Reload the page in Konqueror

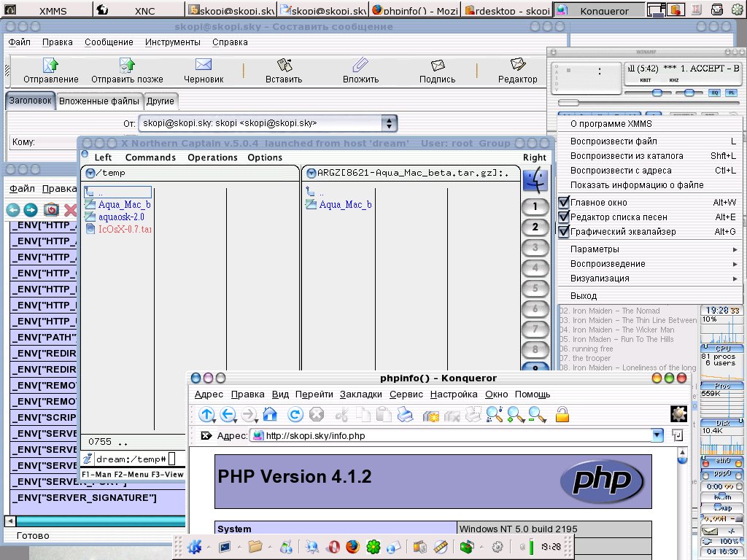click(x=295, y=414)
